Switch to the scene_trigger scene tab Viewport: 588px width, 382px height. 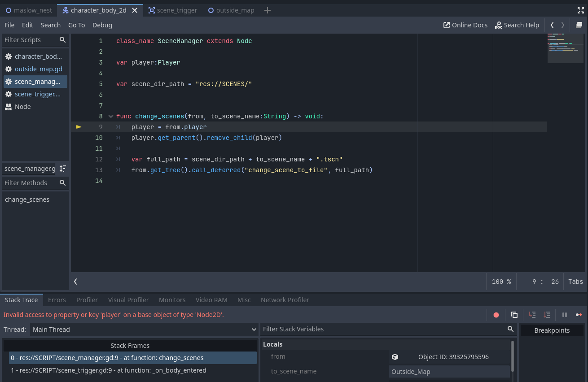[x=173, y=10]
